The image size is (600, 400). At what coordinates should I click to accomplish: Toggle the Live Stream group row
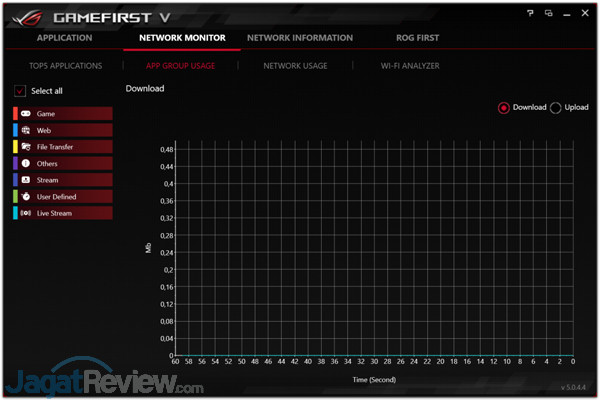[x=63, y=213]
